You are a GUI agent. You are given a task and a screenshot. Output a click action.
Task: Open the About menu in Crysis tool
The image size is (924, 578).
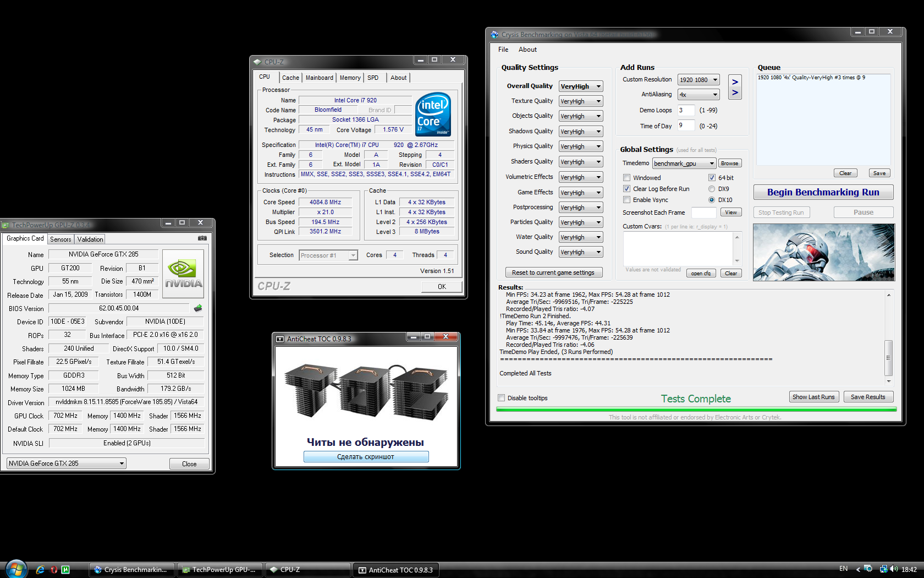click(x=527, y=50)
